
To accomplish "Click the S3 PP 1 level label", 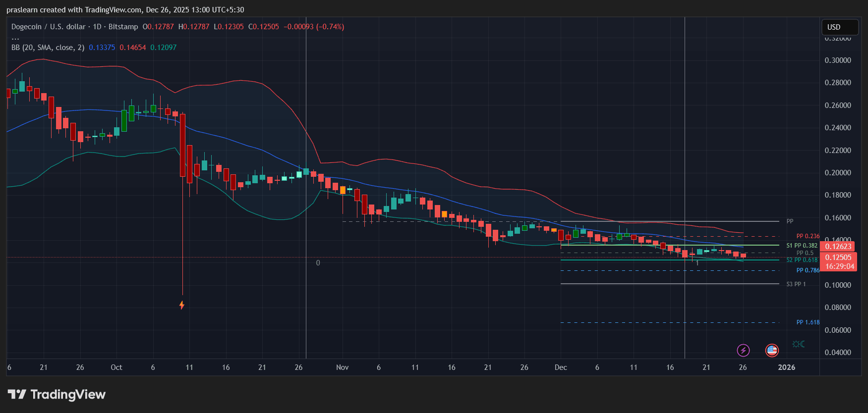I will tap(796, 284).
